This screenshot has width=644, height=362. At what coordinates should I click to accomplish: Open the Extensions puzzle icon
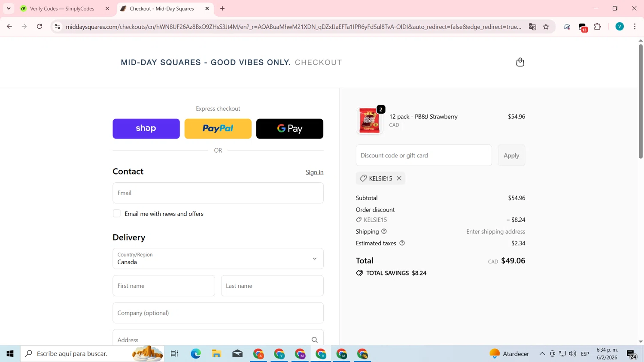pos(598,27)
